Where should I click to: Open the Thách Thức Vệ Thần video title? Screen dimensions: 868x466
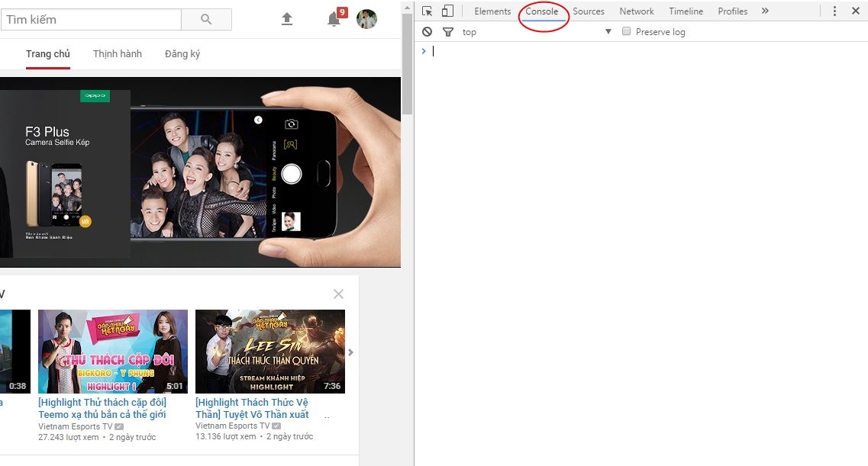pyautogui.click(x=252, y=409)
